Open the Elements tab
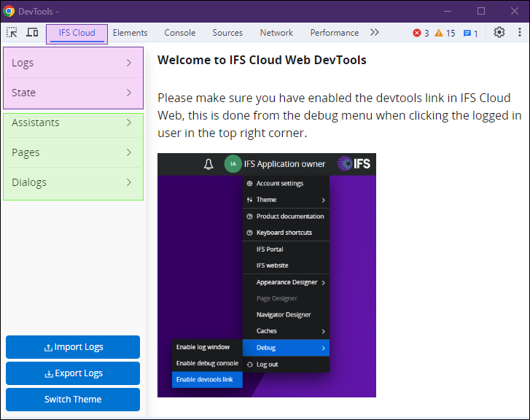 [x=130, y=33]
